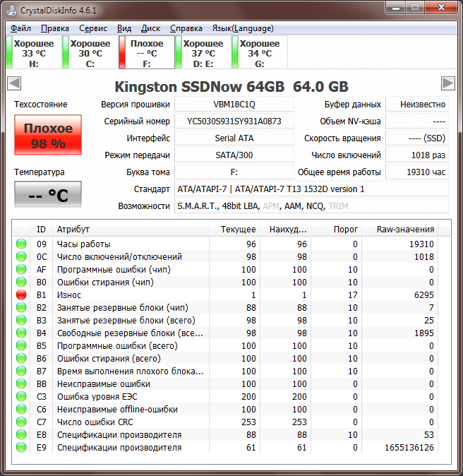Open the Файл menu
The width and height of the screenshot is (463, 476).
(x=20, y=28)
